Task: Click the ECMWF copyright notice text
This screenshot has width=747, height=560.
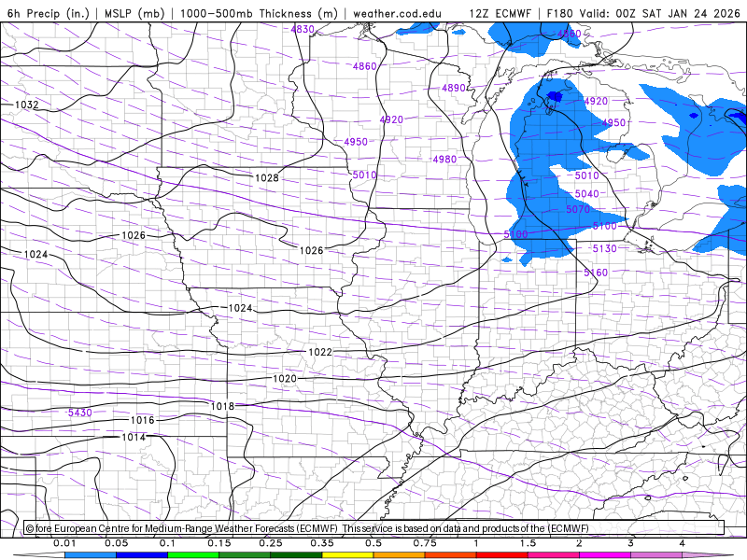Action: (307, 528)
